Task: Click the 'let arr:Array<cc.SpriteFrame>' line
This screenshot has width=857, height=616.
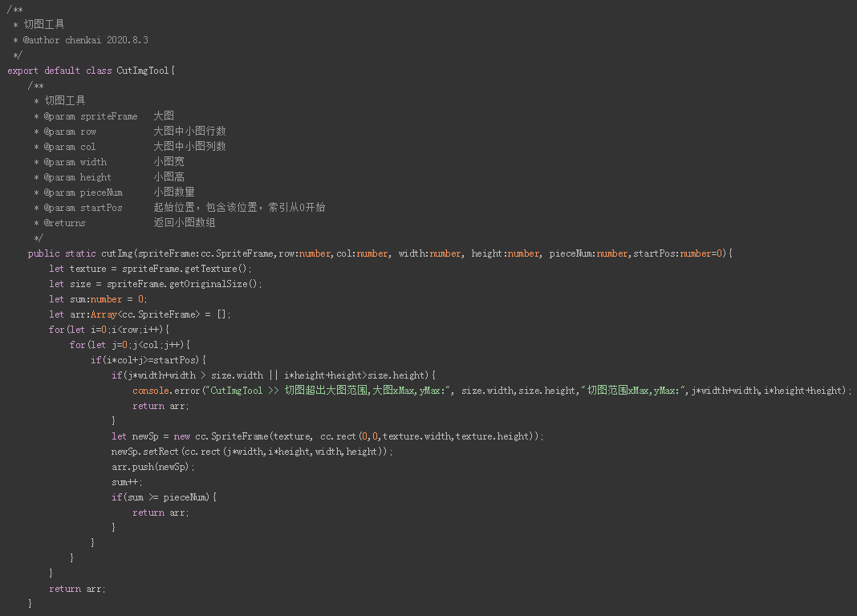Action: click(140, 314)
